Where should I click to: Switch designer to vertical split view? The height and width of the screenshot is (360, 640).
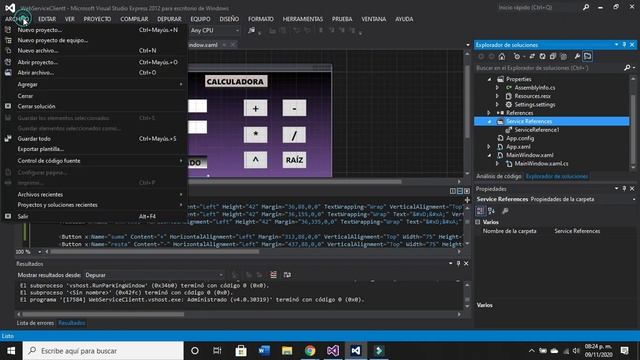[453, 191]
